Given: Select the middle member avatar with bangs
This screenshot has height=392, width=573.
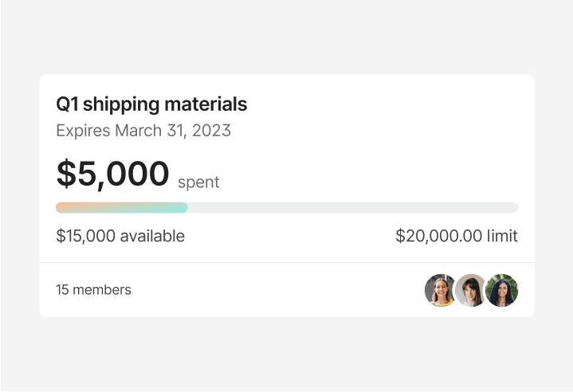Looking at the screenshot, I should (471, 291).
